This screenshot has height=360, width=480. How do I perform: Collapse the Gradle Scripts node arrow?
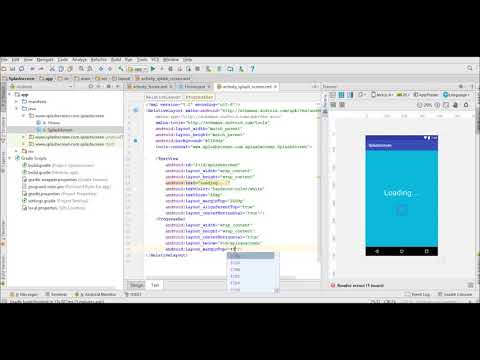click(x=10, y=158)
